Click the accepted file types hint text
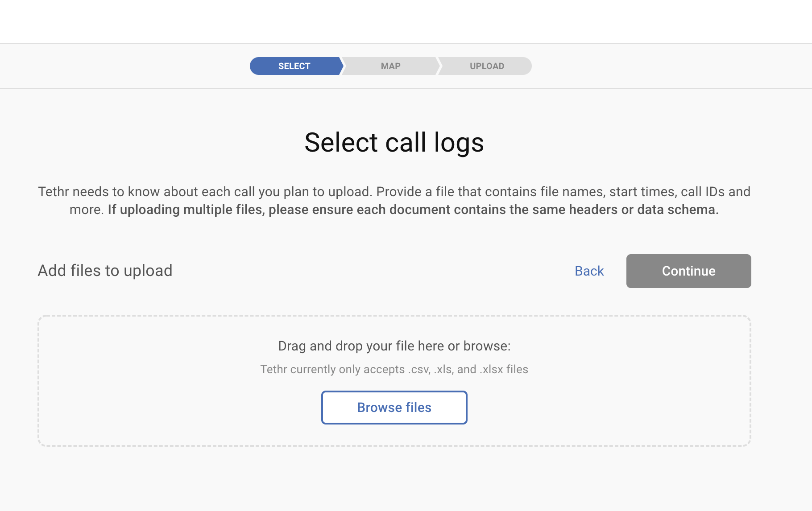 (394, 369)
